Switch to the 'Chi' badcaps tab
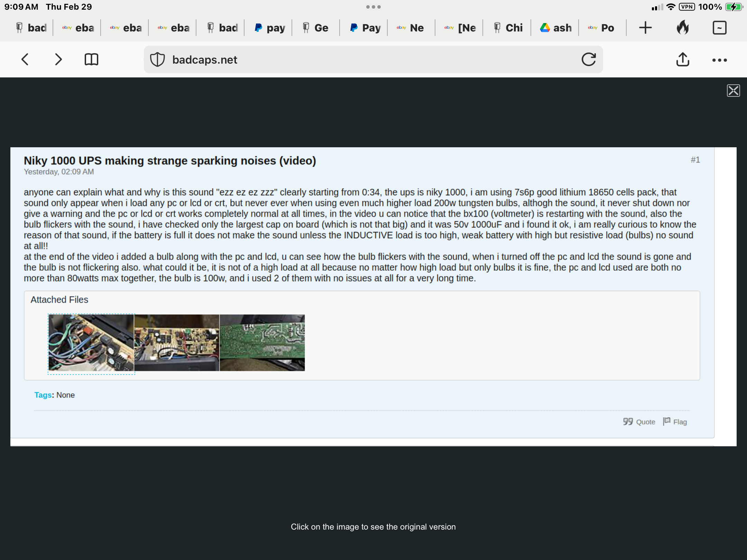Viewport: 747px width, 560px height. tap(508, 28)
